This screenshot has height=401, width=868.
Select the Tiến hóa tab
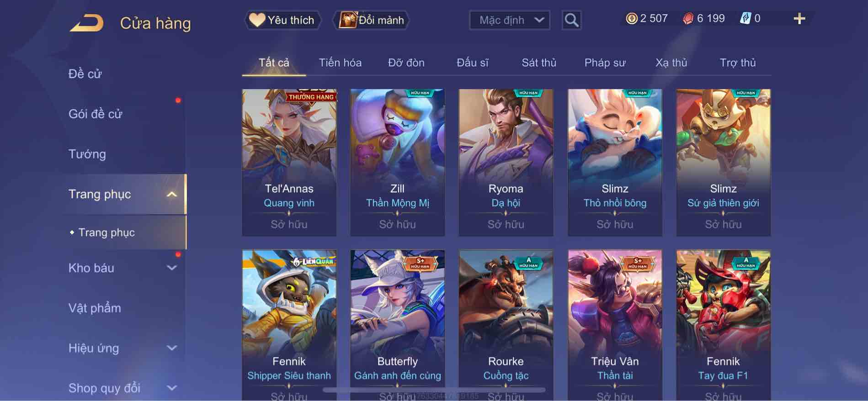coord(340,63)
